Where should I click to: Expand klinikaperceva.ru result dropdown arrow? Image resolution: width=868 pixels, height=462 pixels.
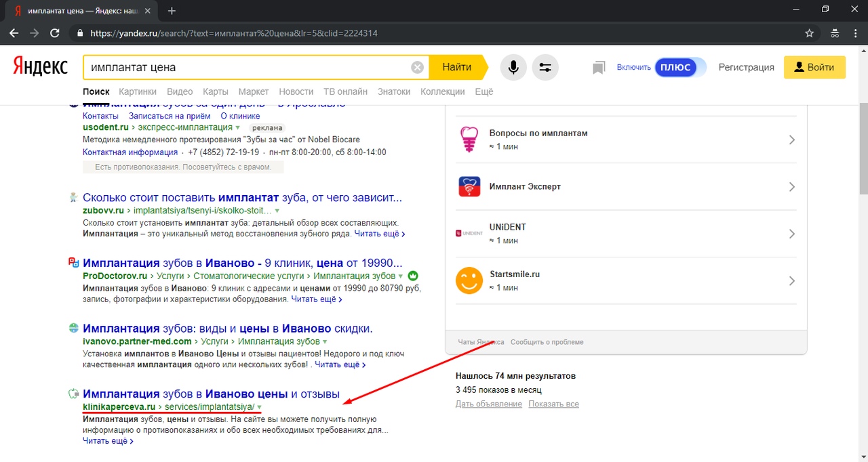(260, 407)
